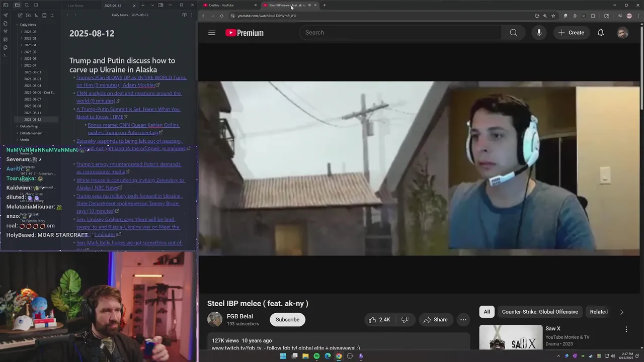This screenshot has width=644, height=362.
Task: Click the YouTube search input field
Action: pyautogui.click(x=400, y=33)
